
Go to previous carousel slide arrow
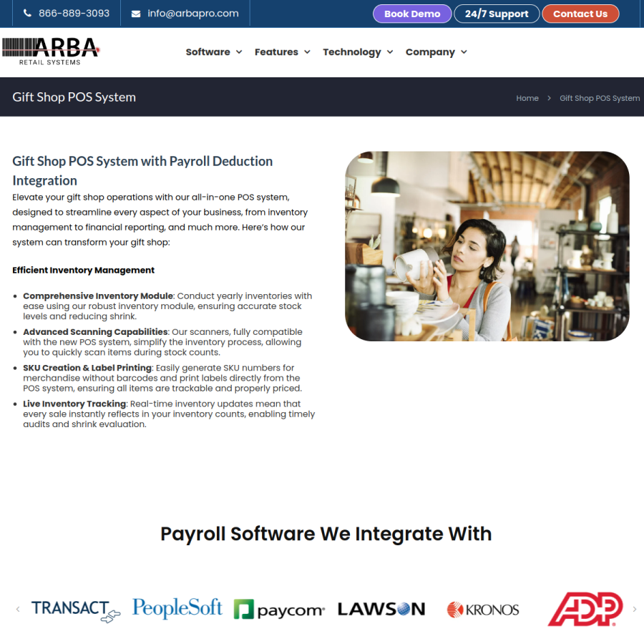(x=18, y=609)
